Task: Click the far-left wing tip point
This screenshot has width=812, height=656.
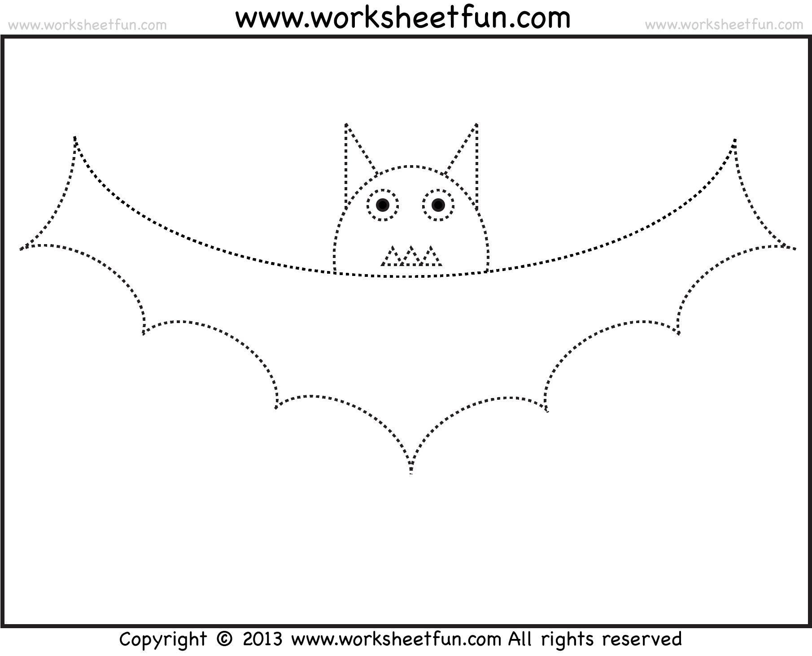Action: point(21,249)
